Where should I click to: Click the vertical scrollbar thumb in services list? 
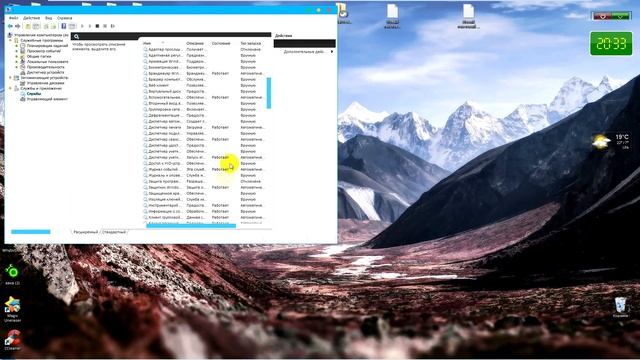269,93
